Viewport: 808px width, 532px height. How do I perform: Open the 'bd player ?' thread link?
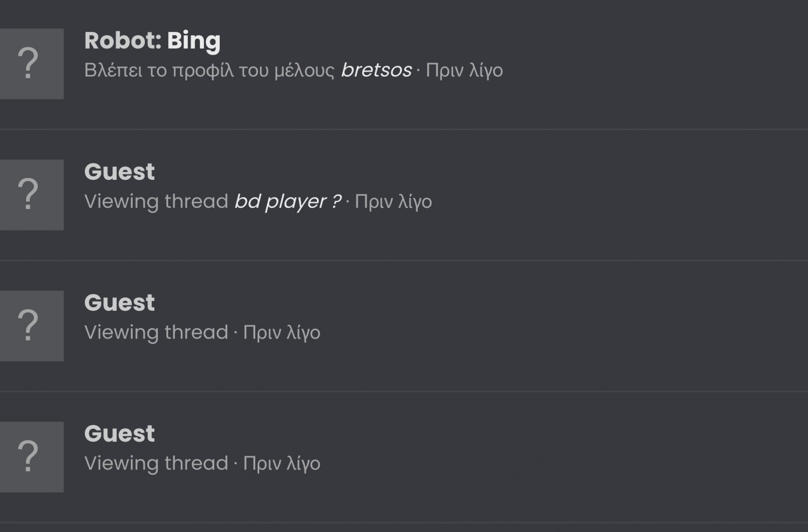pos(287,201)
